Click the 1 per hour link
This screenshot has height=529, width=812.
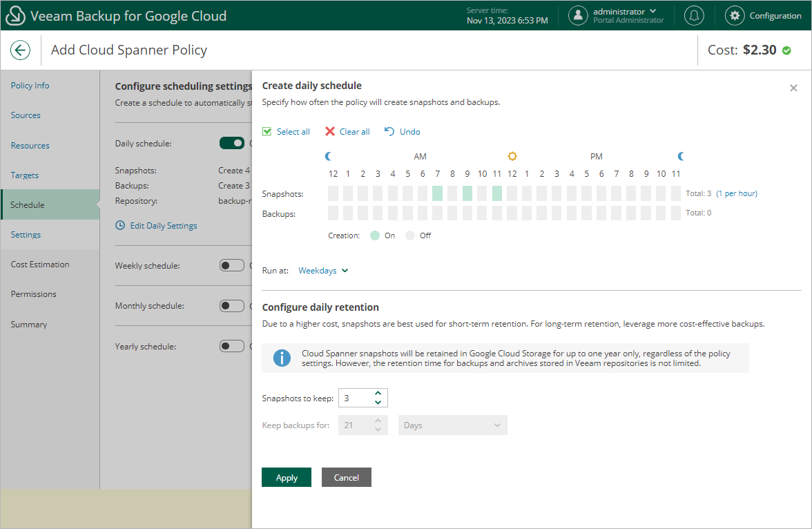(x=736, y=193)
